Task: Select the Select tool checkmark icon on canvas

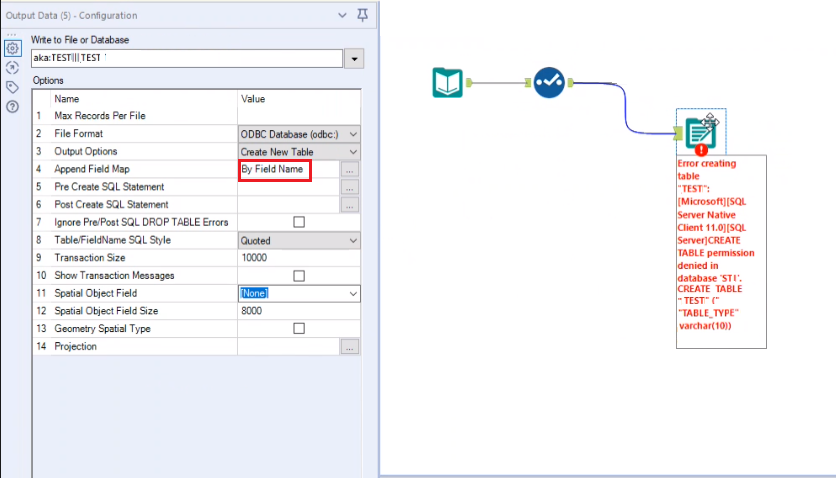Action: 549,83
